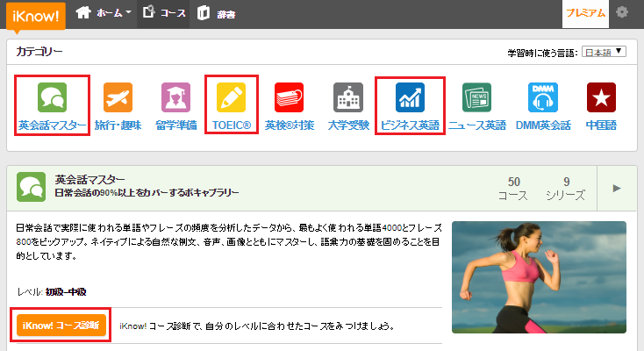Follow the 大学受験 text link
This screenshot has width=644, height=351.
[348, 125]
